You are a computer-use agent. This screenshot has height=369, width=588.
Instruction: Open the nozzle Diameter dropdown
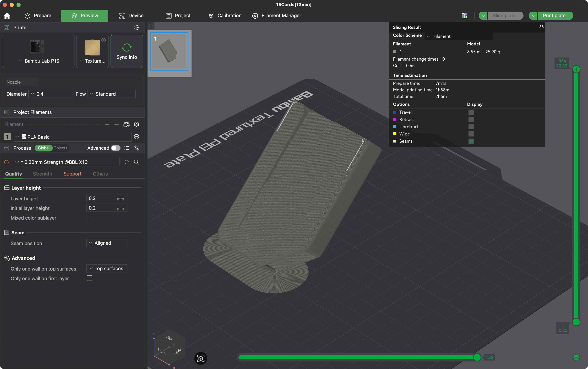(50, 94)
